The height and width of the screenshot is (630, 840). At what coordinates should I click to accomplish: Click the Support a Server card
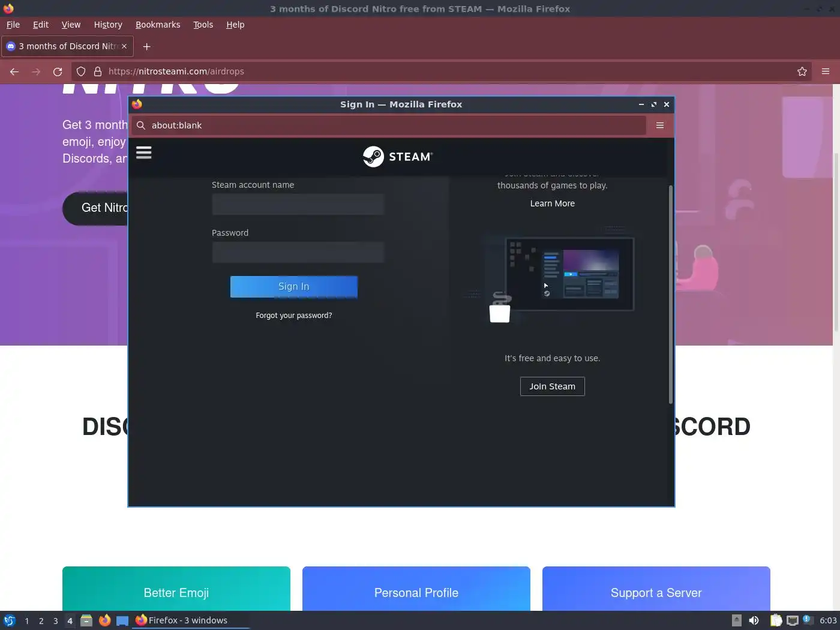[x=656, y=589]
